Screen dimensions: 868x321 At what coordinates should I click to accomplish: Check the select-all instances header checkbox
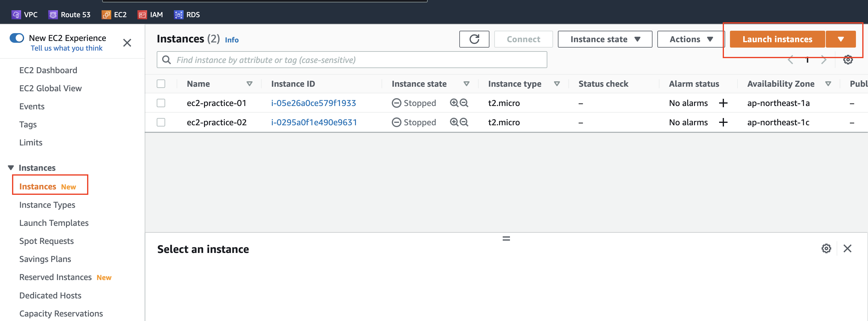[161, 84]
